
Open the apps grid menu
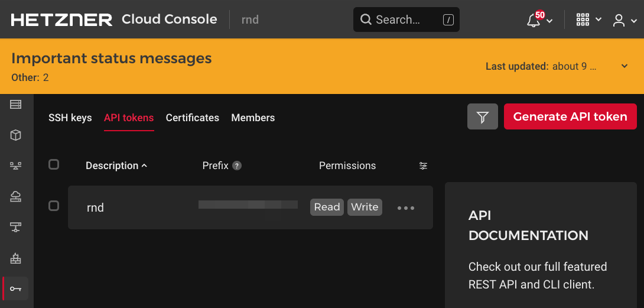[583, 20]
